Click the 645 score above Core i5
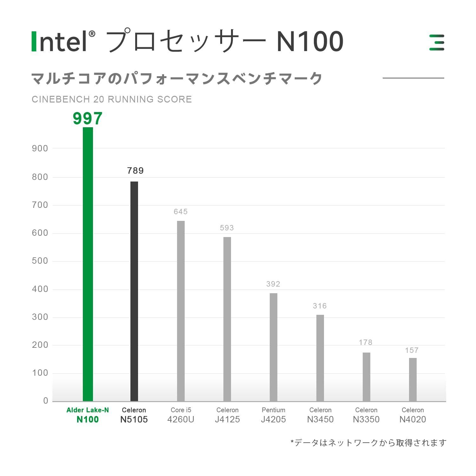This screenshot has width=476, height=476. coord(181,212)
